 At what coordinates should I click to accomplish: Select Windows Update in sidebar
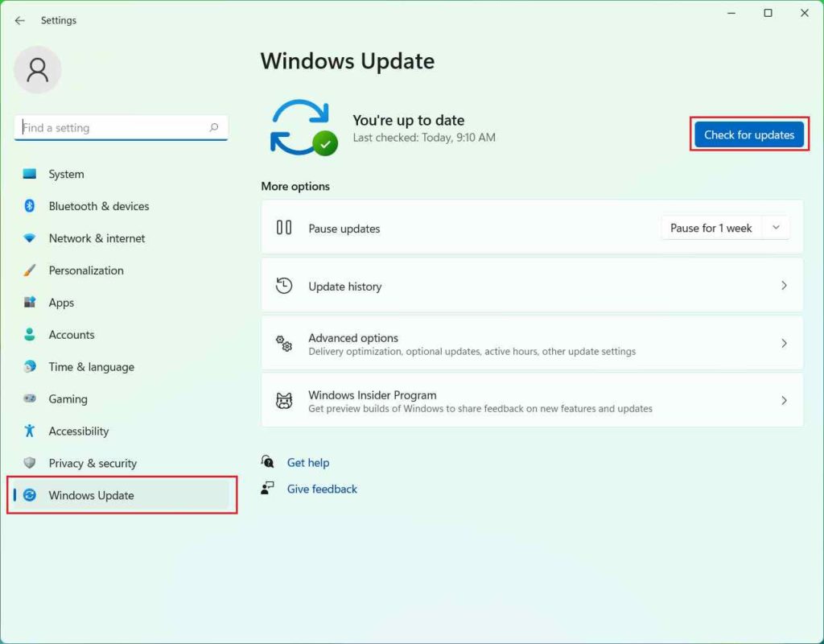pos(122,495)
